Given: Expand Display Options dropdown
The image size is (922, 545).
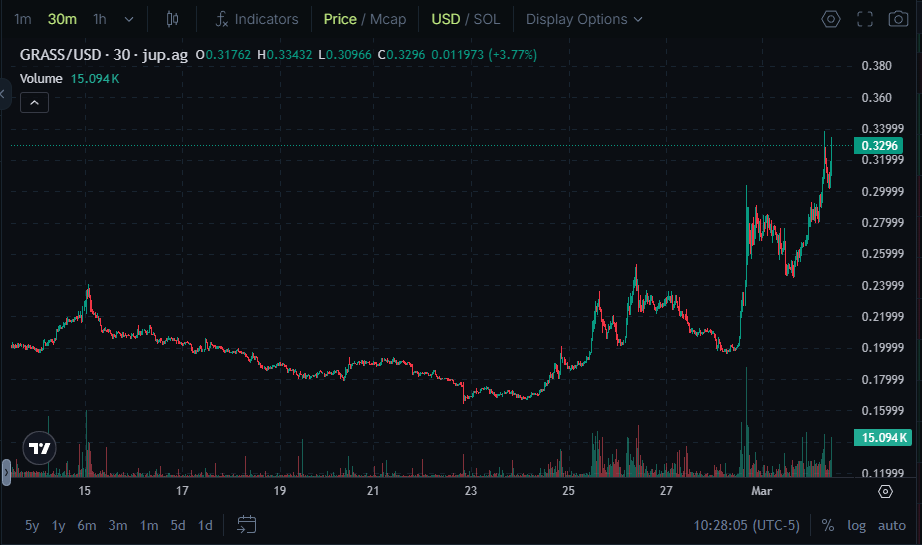Looking at the screenshot, I should click(x=584, y=19).
